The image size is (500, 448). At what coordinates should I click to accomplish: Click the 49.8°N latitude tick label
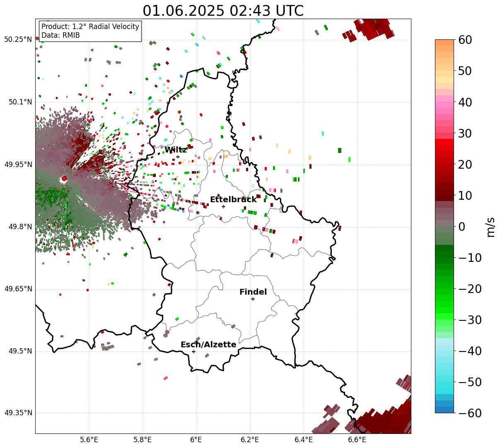coord(20,227)
